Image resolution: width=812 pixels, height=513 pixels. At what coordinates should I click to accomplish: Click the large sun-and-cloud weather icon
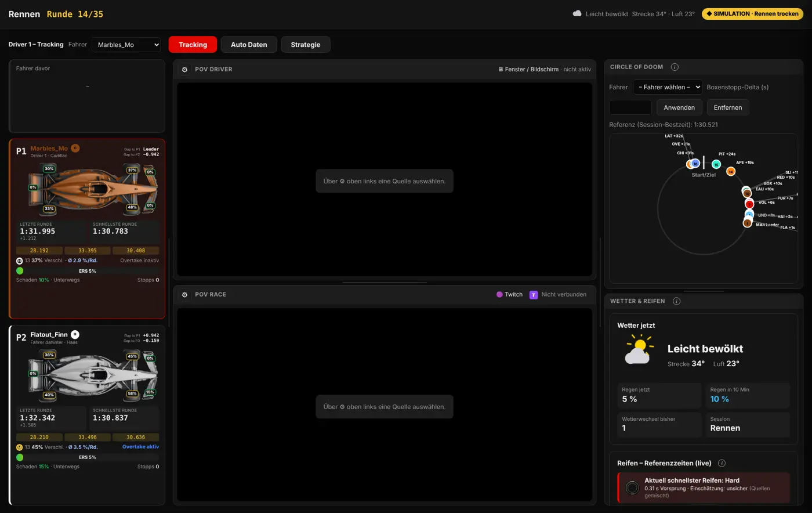click(639, 350)
